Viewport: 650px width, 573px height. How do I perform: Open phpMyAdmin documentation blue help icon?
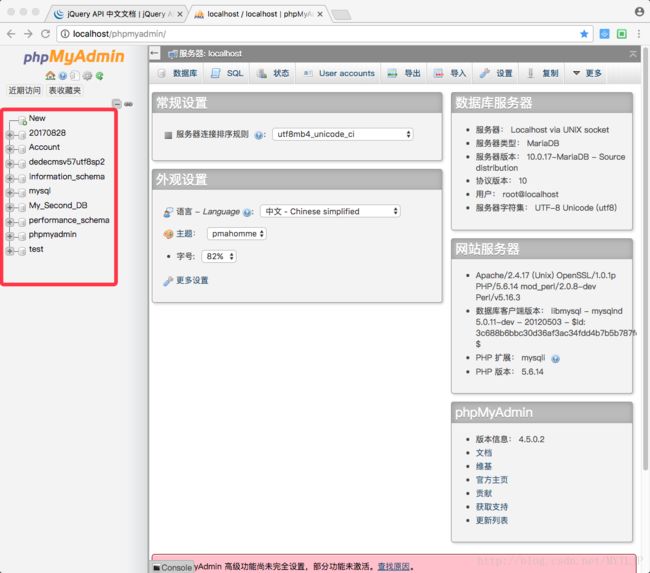(x=63, y=76)
